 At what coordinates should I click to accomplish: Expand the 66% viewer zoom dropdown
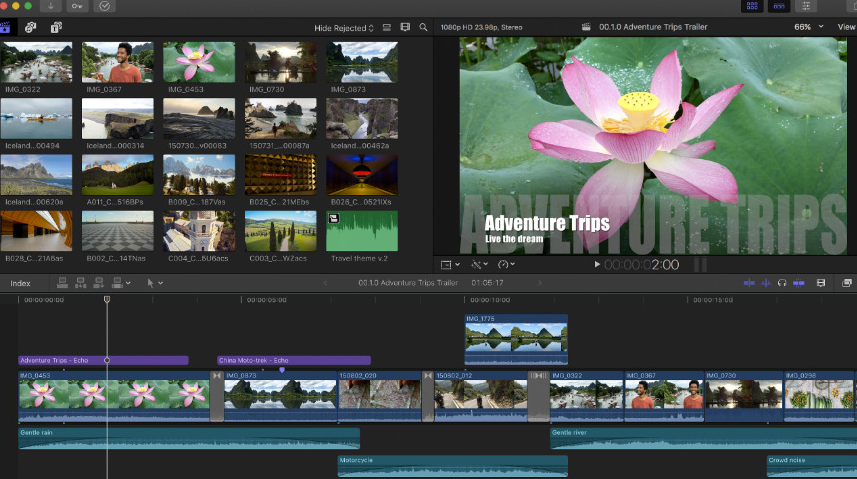(806, 27)
